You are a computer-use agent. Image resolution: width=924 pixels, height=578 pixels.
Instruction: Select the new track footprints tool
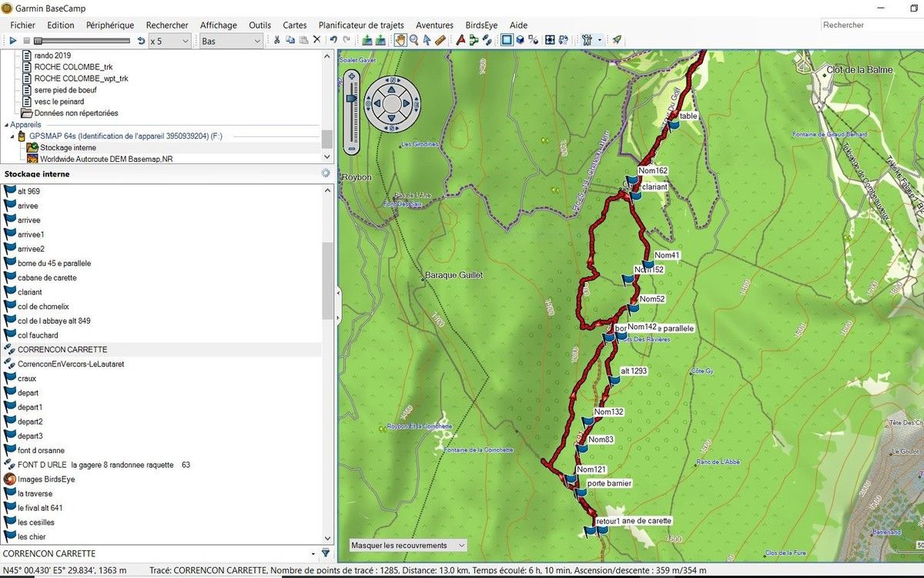coord(487,41)
